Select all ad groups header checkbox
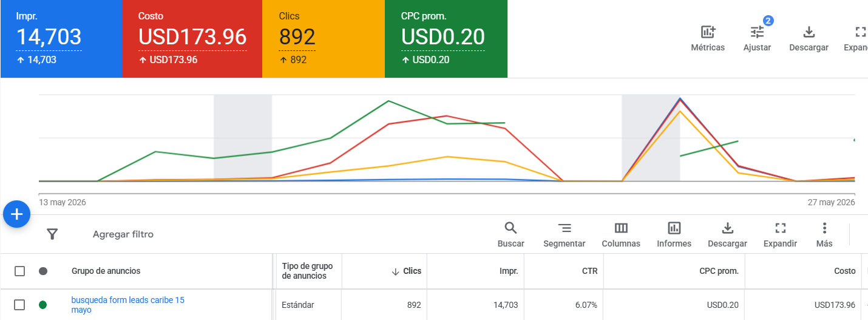This screenshot has width=868, height=320. pyautogui.click(x=19, y=271)
